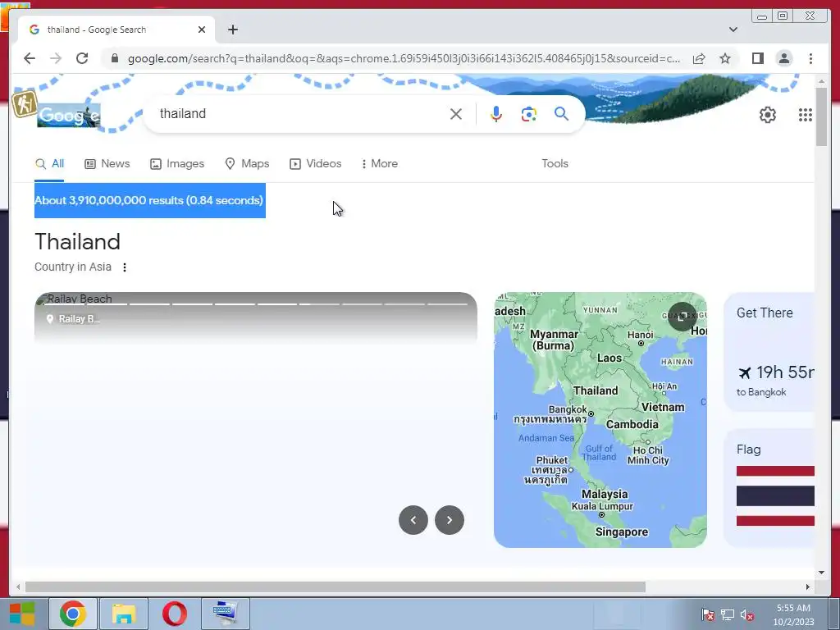
Task: Clear the search box text
Action: click(456, 113)
